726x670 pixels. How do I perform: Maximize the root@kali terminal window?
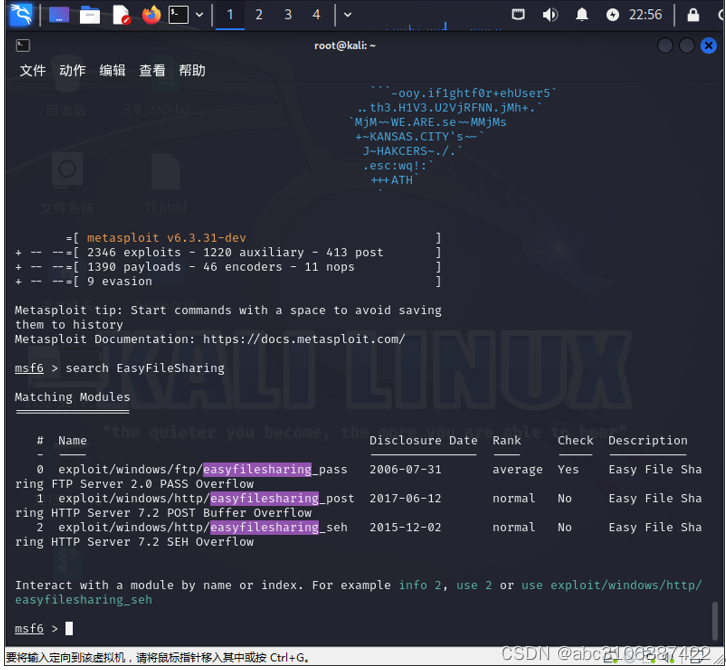[x=687, y=45]
